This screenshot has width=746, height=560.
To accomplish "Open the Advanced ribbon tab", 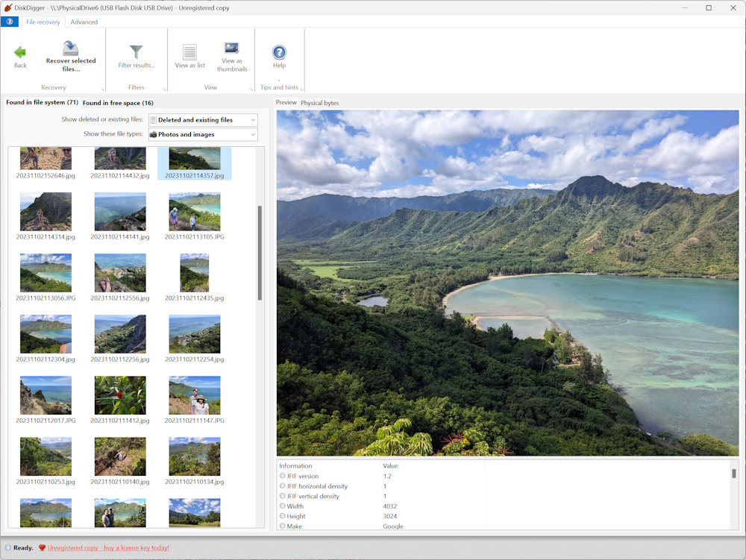I will (84, 22).
